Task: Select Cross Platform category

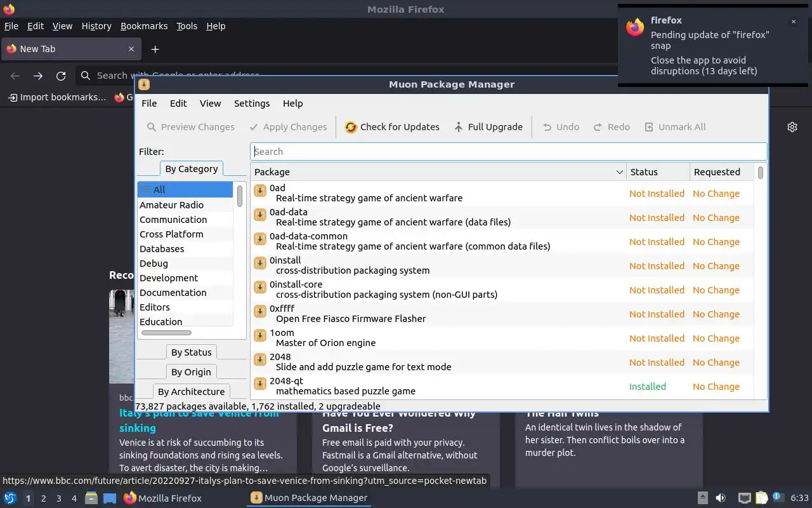Action: 185,234
